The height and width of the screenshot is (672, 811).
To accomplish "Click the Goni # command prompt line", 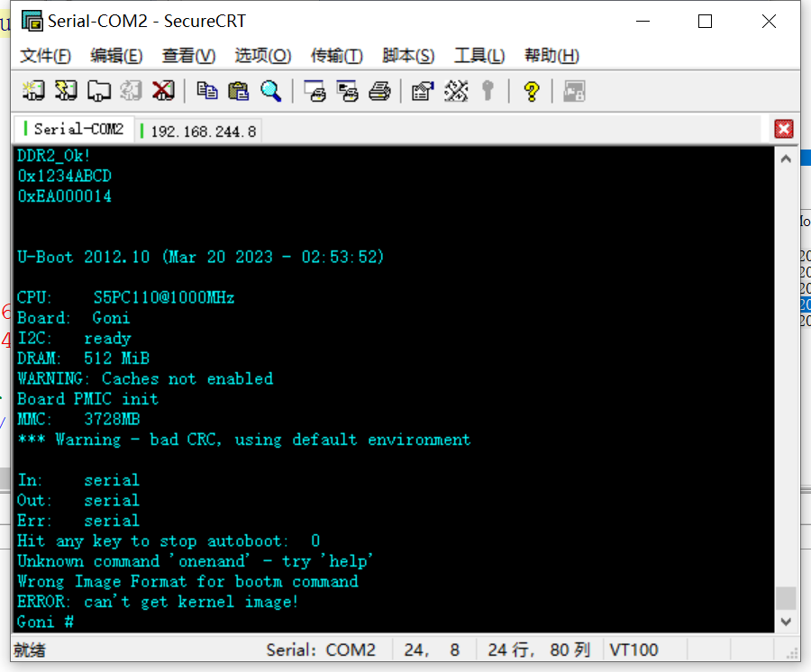I will pyautogui.click(x=46, y=622).
